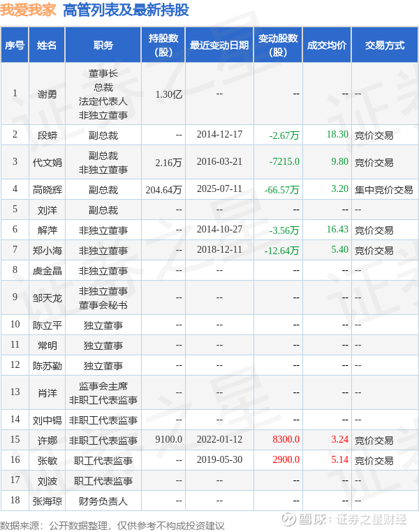Select the name 谢勇
Screen dimensions: 419x532
tap(47, 94)
